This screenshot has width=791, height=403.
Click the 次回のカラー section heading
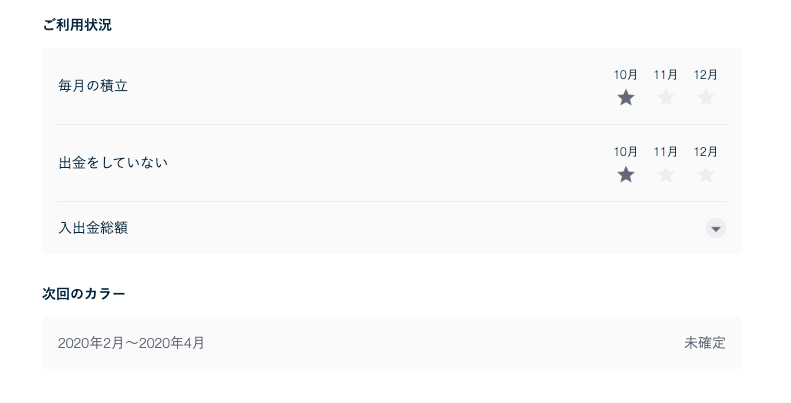point(84,294)
